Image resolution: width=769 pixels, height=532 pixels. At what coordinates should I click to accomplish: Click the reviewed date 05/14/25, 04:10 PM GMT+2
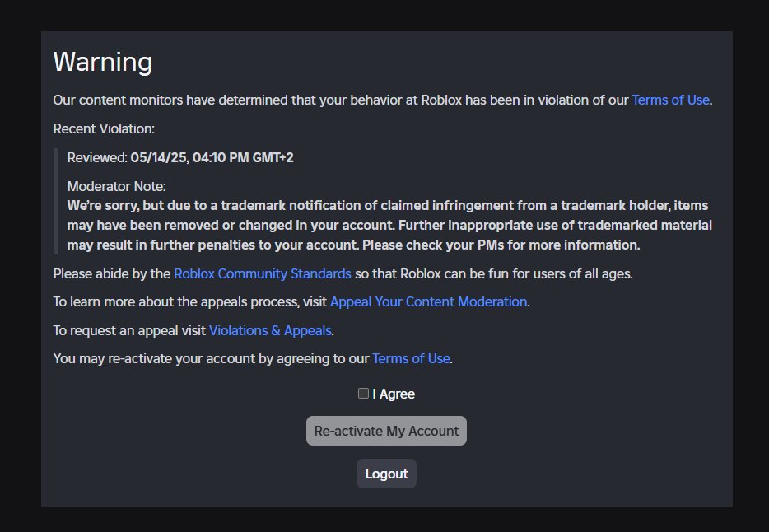click(x=212, y=158)
